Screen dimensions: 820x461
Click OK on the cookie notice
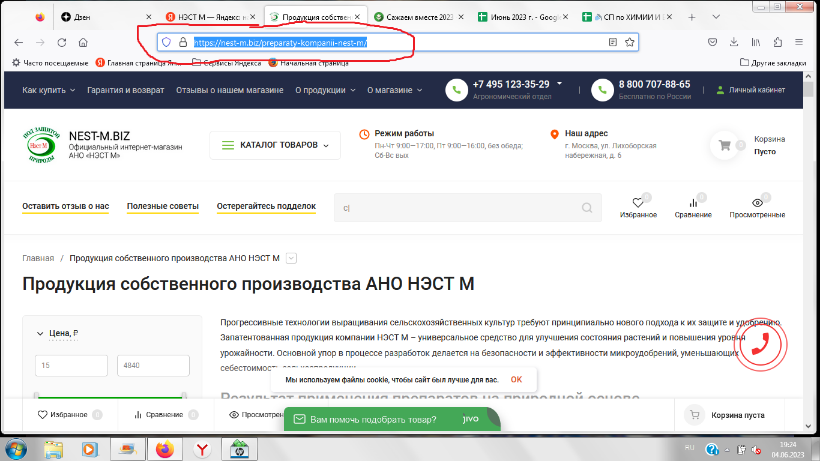516,380
